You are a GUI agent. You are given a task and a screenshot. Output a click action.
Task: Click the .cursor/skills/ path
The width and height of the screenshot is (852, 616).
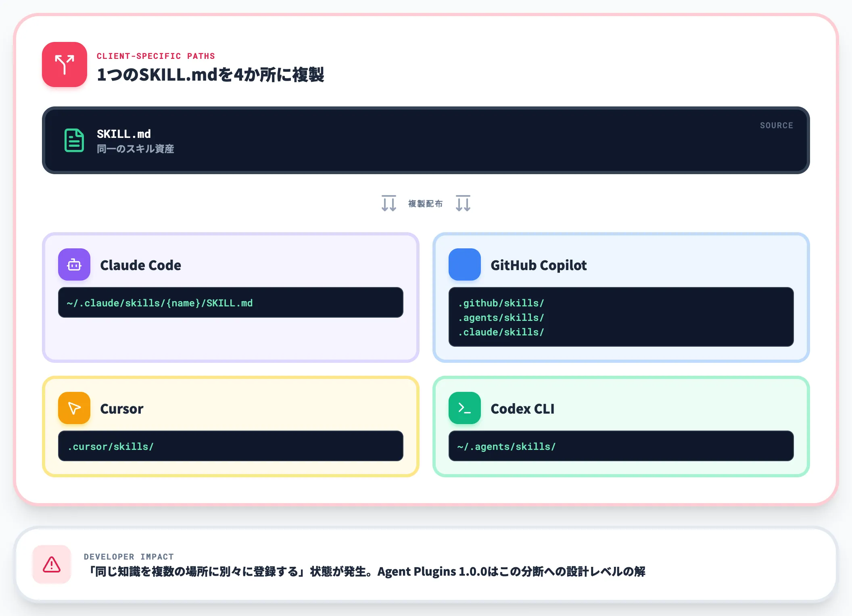[111, 447]
